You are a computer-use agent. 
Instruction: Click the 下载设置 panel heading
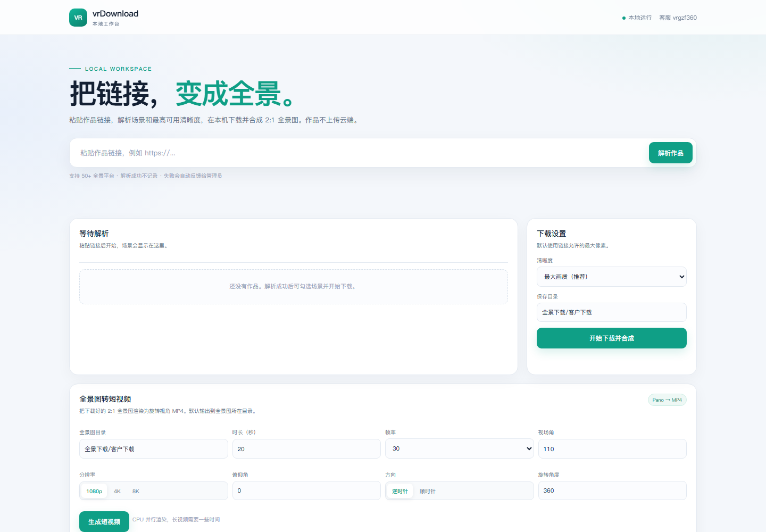552,234
